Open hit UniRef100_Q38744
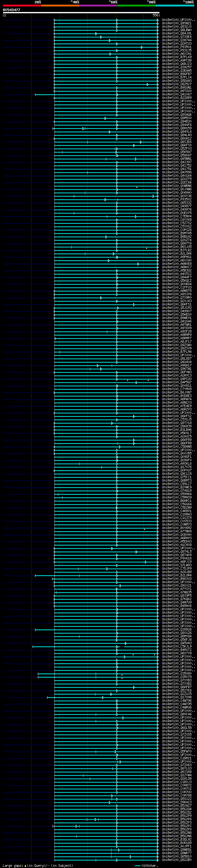Image resolution: width=197 pixels, height=868 pixels. (177, 40)
